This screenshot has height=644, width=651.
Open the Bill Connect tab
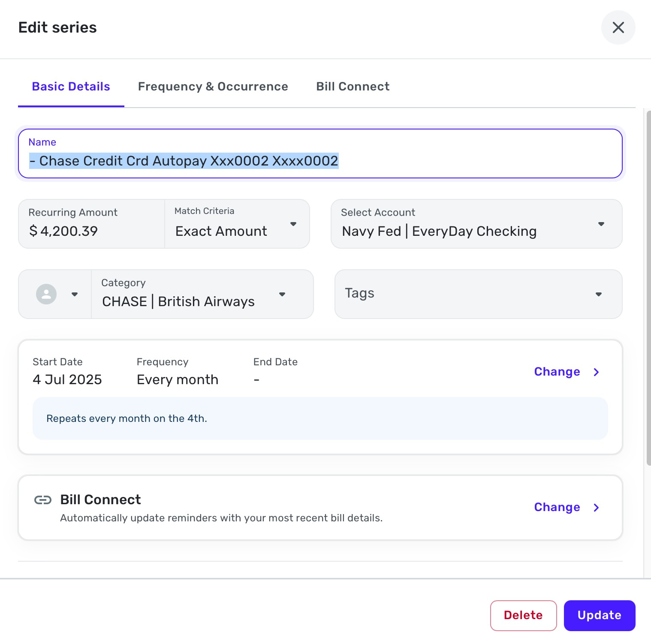point(353,87)
